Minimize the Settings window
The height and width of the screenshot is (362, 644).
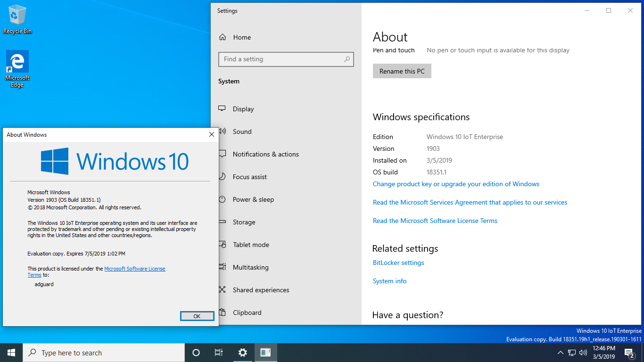click(x=587, y=11)
